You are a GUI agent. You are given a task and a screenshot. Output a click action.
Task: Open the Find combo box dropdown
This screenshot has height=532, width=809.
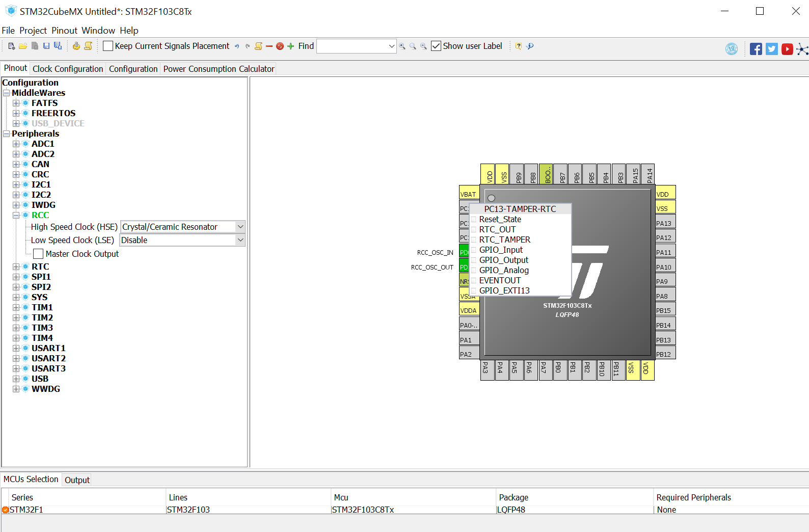pyautogui.click(x=391, y=46)
